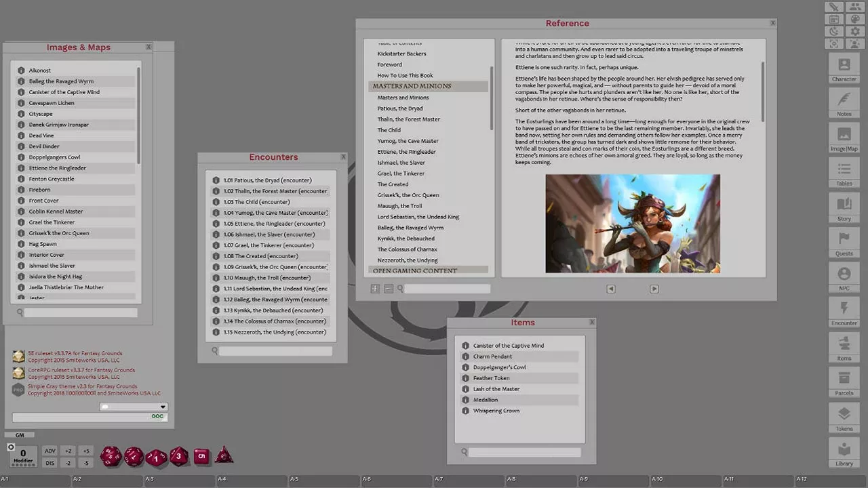Screen dimensions: 868x488
Task: Open the options gear icon
Action: tap(854, 31)
